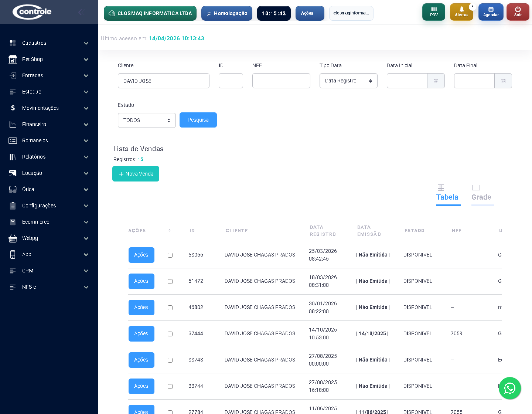
Task: Check the box for sale 53055
Action: pos(170,255)
